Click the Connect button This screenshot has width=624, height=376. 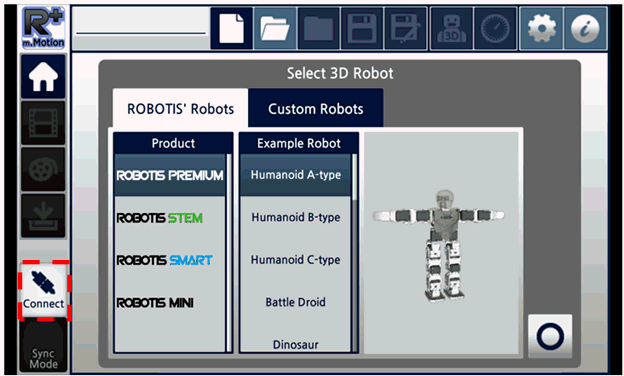[43, 290]
